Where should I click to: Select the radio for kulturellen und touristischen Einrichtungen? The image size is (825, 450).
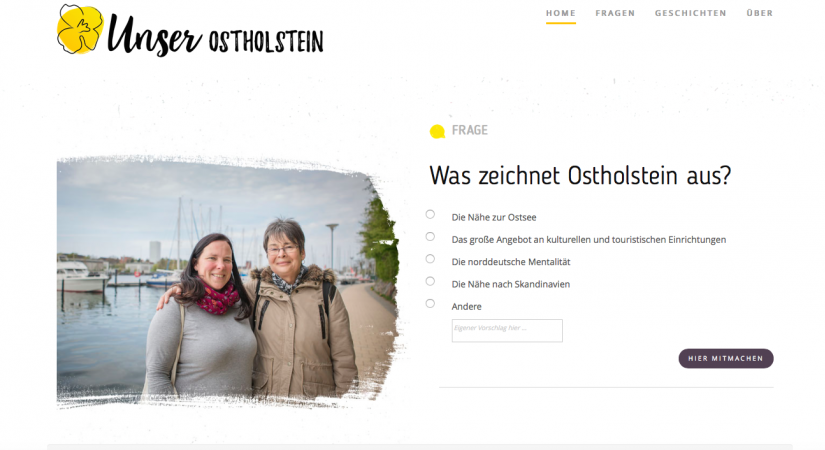pyautogui.click(x=430, y=237)
